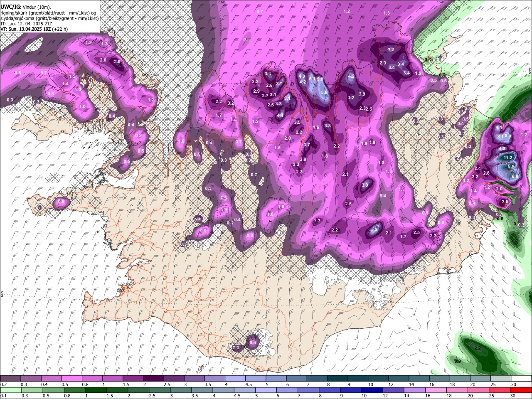Click the dark teal 8 upper legend swatch
This screenshot has height=399, width=532.
tap(337, 378)
